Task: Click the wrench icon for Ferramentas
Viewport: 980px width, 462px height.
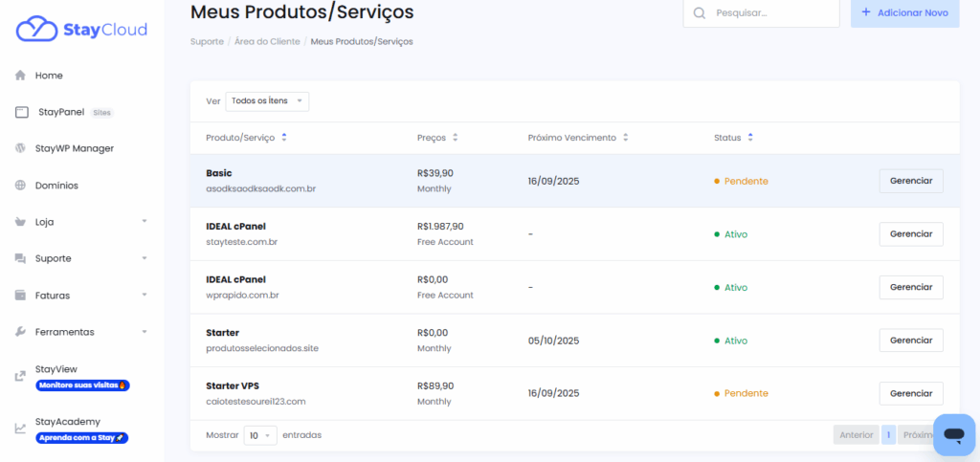Action: (20, 332)
